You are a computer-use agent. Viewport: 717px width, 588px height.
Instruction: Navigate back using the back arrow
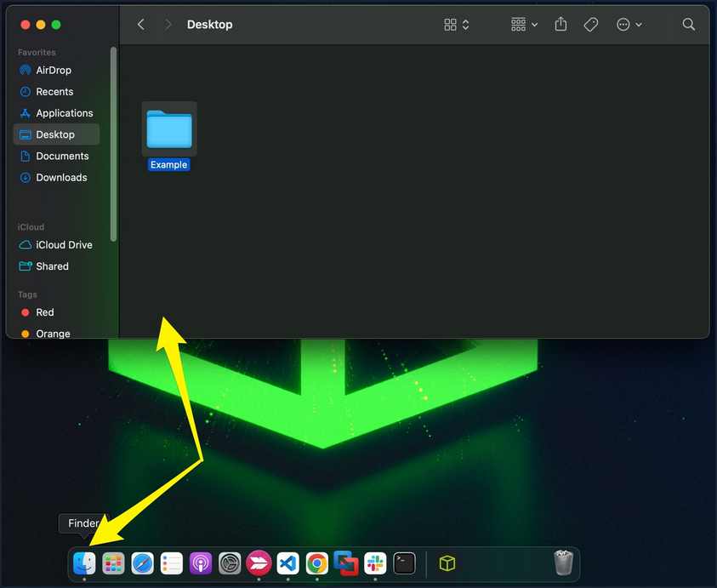coord(140,24)
